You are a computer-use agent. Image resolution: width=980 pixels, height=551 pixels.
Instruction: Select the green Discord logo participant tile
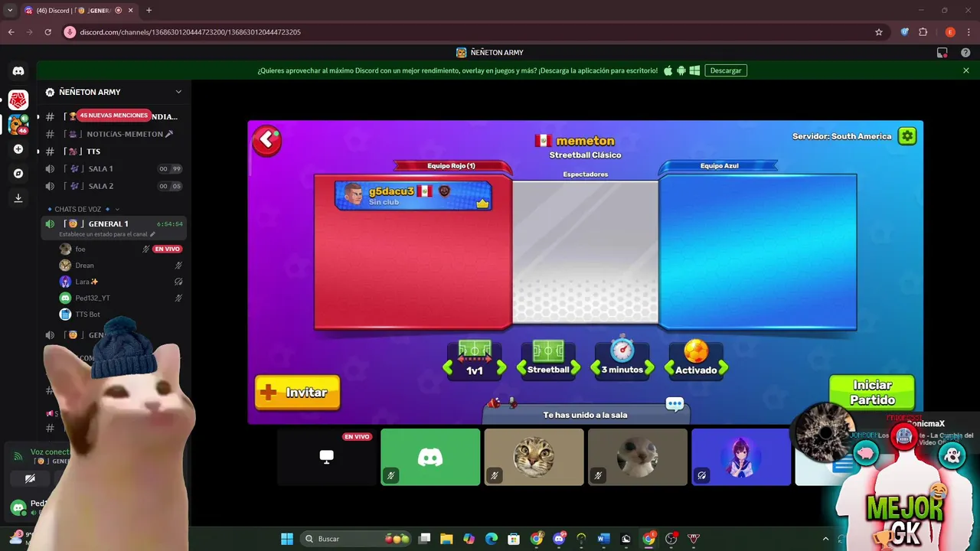click(430, 457)
